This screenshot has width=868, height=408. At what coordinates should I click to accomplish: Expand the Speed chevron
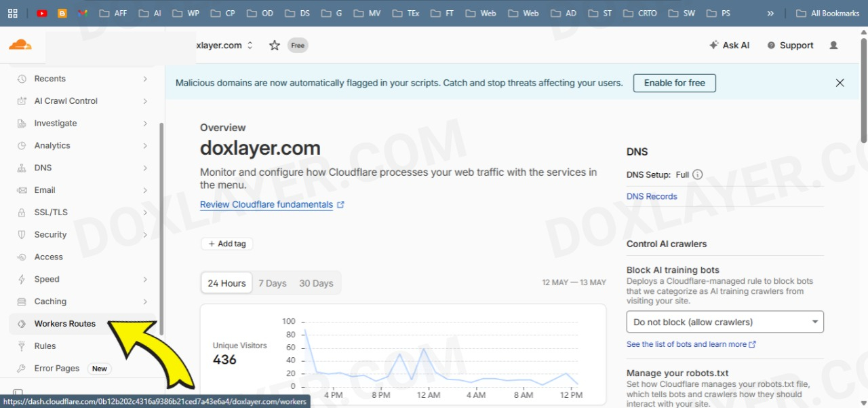pyautogui.click(x=145, y=279)
